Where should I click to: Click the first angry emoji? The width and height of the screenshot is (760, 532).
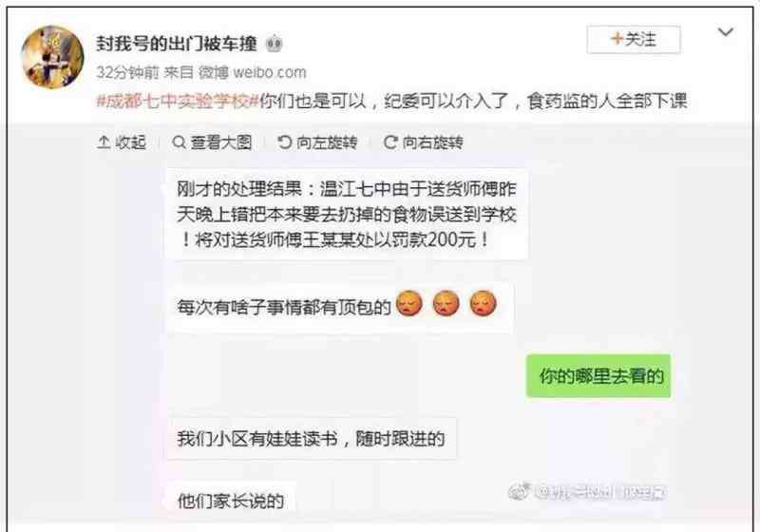pyautogui.click(x=409, y=304)
